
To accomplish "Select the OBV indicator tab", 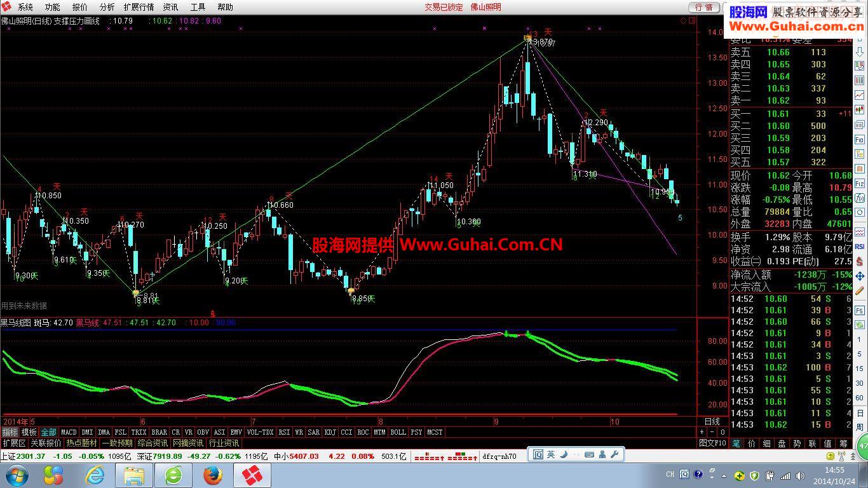I will 203,432.
